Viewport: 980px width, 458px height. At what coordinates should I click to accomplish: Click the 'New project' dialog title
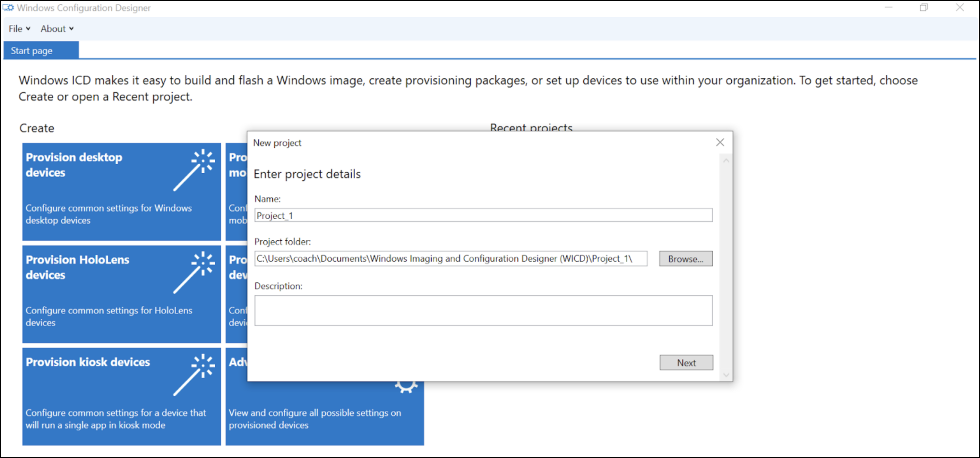pos(277,143)
